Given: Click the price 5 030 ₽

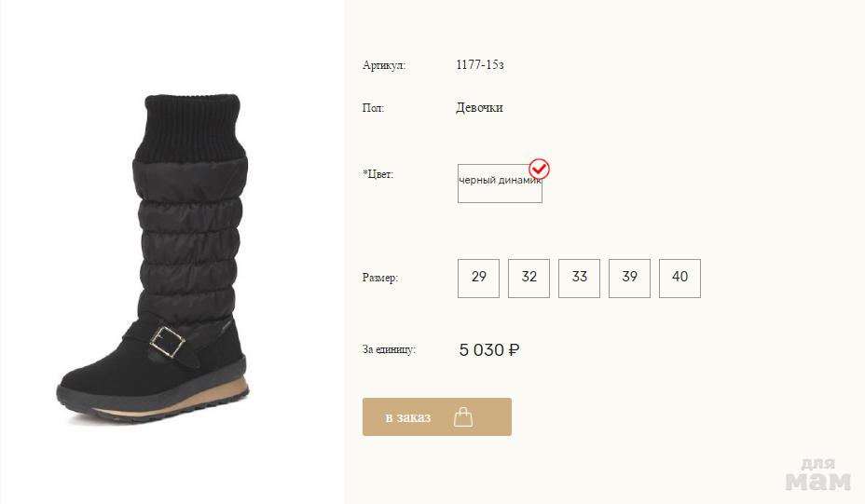Looking at the screenshot, I should pos(489,350).
